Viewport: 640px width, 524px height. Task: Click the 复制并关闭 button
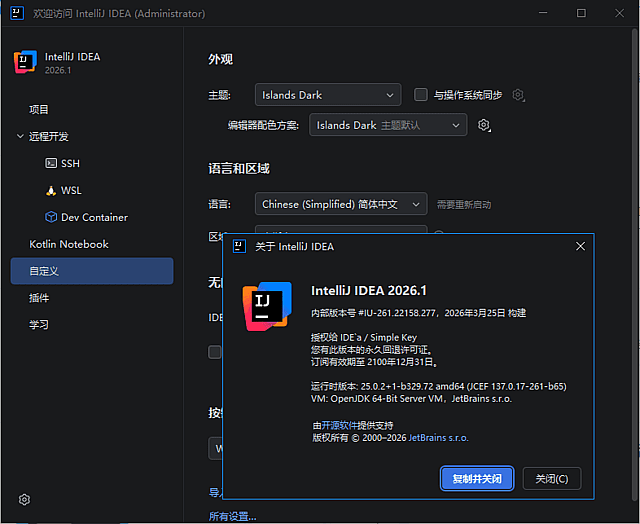(477, 479)
